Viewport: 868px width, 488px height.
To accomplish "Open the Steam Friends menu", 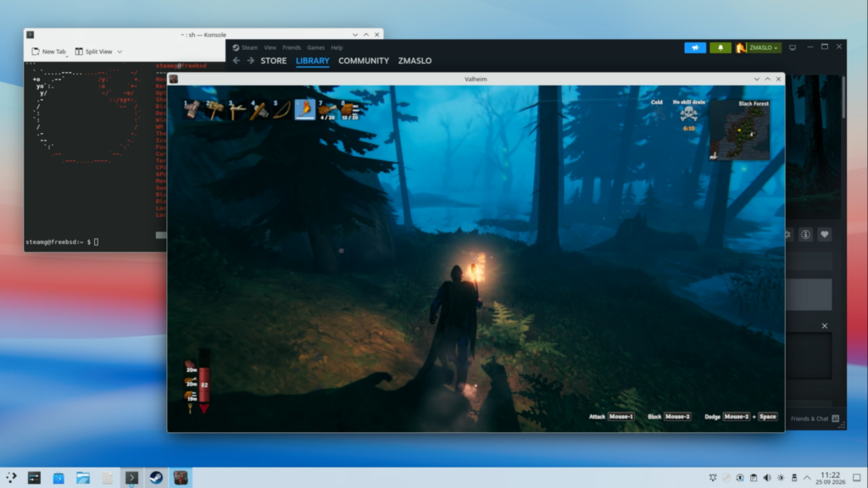I will (292, 47).
